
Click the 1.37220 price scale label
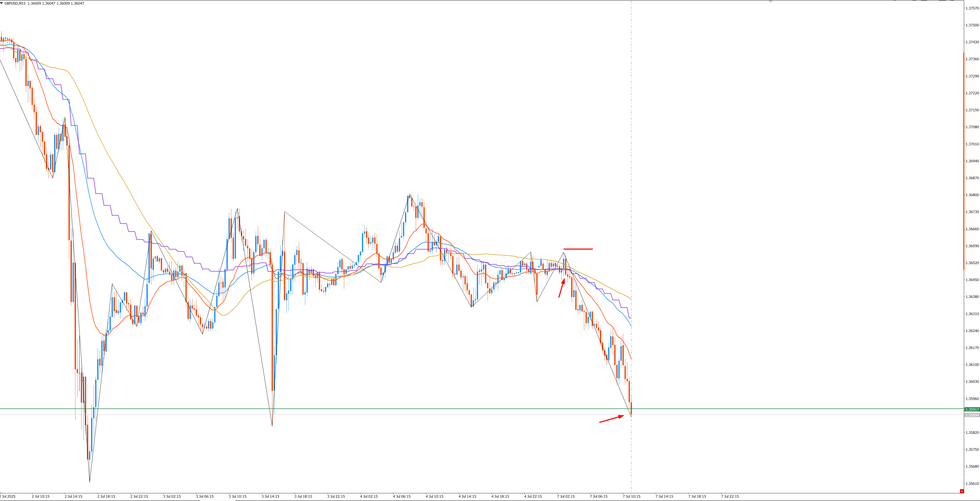coord(972,93)
